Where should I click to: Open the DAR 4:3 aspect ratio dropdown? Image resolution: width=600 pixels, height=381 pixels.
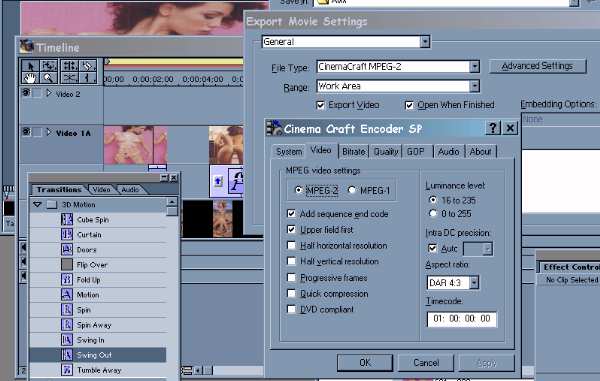click(x=474, y=283)
